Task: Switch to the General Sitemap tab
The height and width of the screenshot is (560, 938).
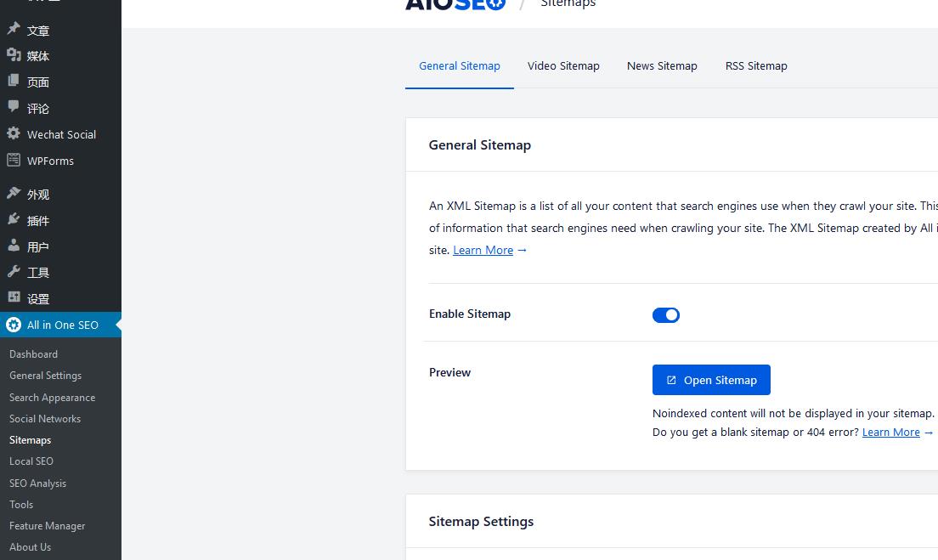Action: [460, 65]
